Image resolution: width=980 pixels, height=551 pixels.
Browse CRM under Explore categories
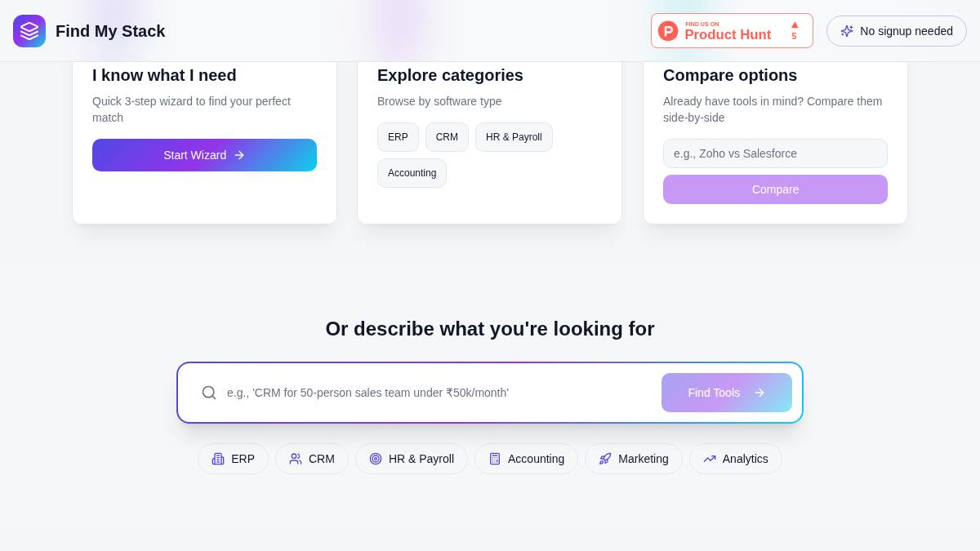(x=447, y=137)
